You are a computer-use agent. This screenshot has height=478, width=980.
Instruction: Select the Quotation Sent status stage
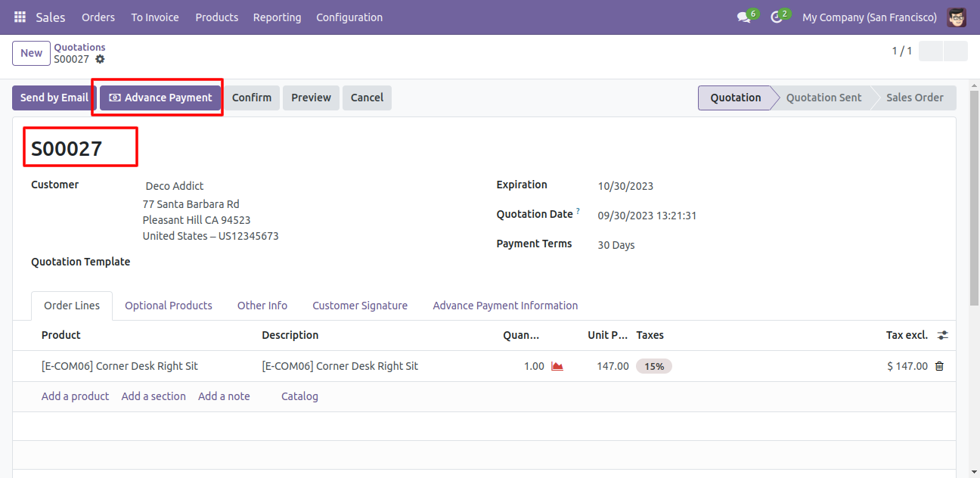(823, 98)
